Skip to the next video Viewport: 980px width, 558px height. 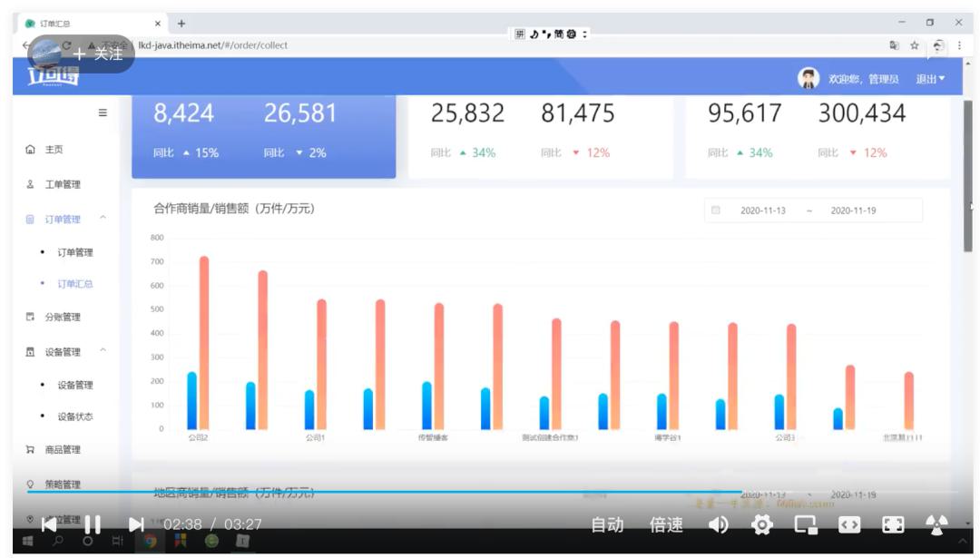(x=136, y=524)
